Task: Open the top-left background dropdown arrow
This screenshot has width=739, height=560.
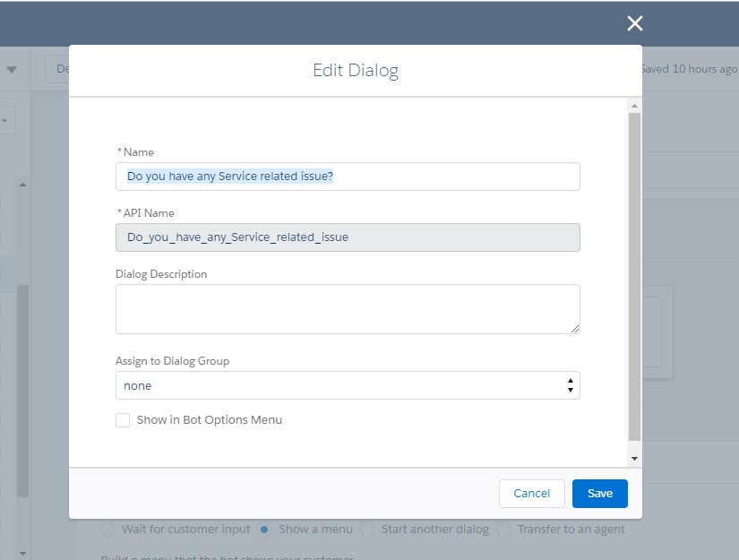Action: tap(12, 70)
